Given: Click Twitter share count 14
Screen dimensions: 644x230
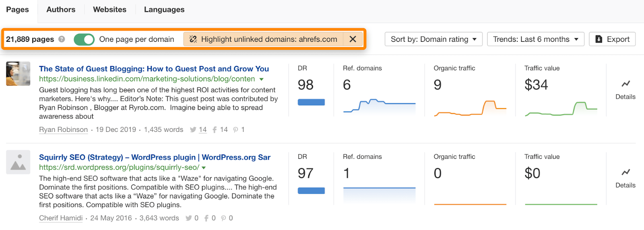Looking at the screenshot, I should 202,129.
